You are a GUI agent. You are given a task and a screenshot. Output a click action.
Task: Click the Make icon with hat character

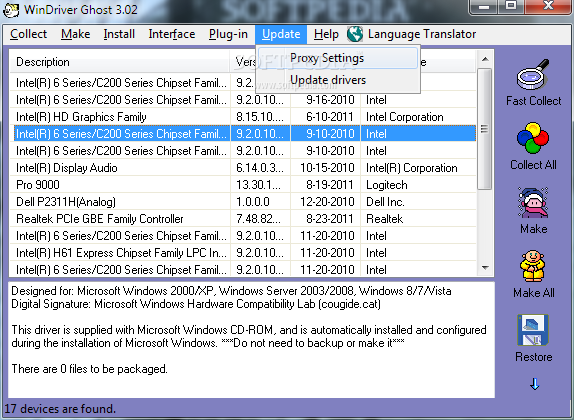[533, 202]
